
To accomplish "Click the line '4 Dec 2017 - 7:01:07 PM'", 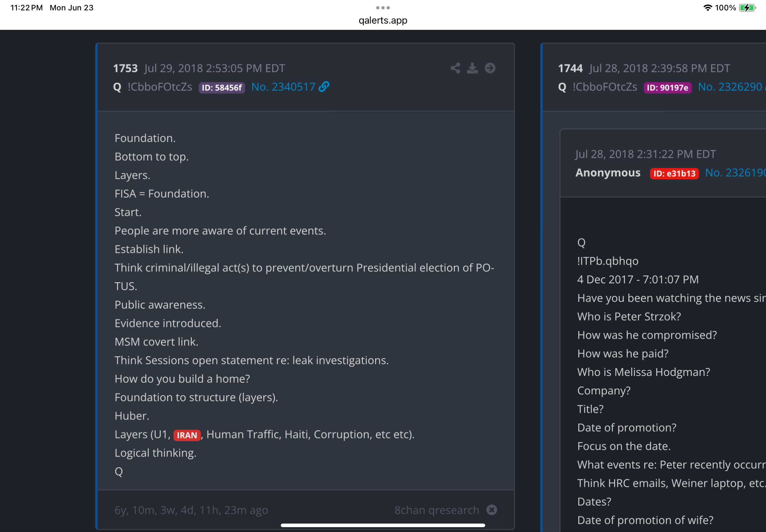I will [x=638, y=280].
